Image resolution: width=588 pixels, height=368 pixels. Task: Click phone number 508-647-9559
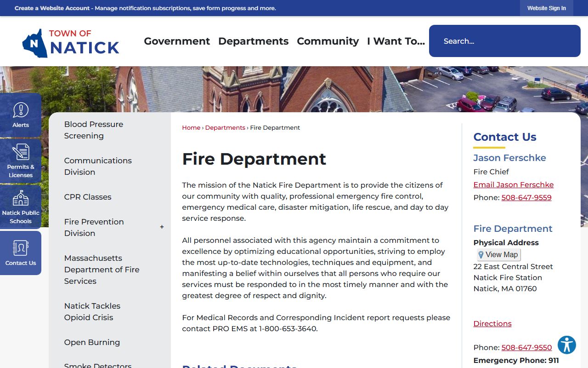click(526, 197)
